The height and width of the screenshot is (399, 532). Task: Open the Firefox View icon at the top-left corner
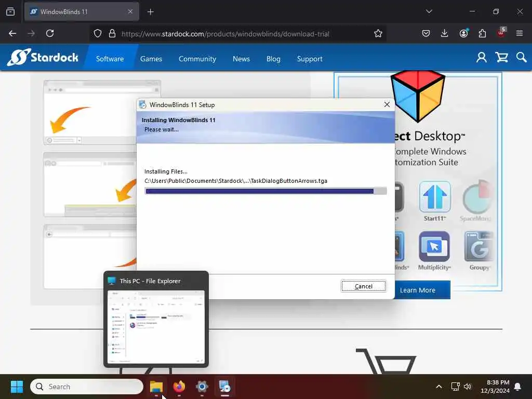[10, 11]
